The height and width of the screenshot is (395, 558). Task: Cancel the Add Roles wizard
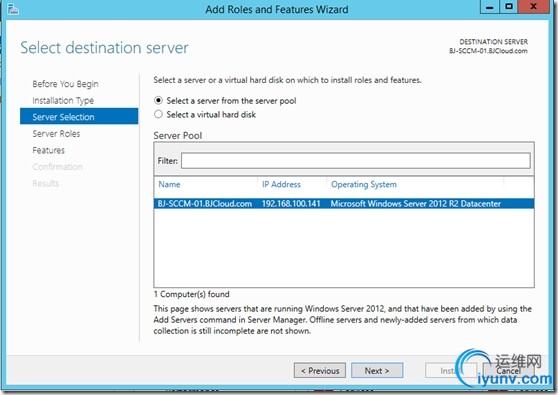pos(508,371)
